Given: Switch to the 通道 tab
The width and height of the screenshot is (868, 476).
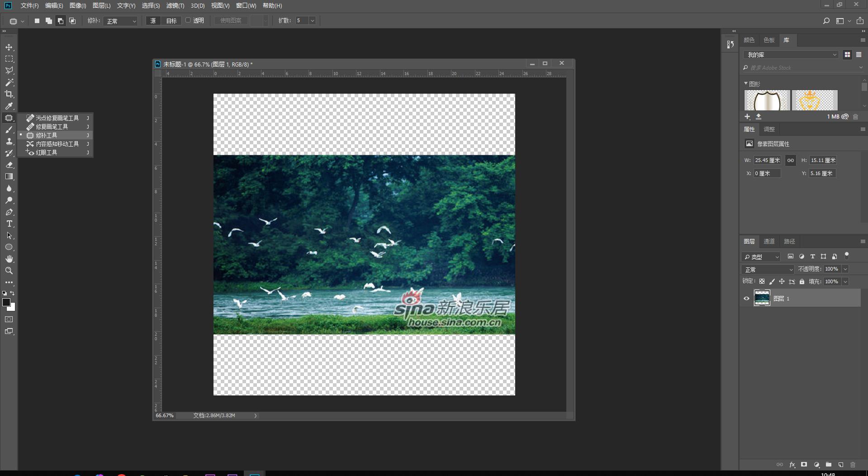Looking at the screenshot, I should pyautogui.click(x=769, y=241).
